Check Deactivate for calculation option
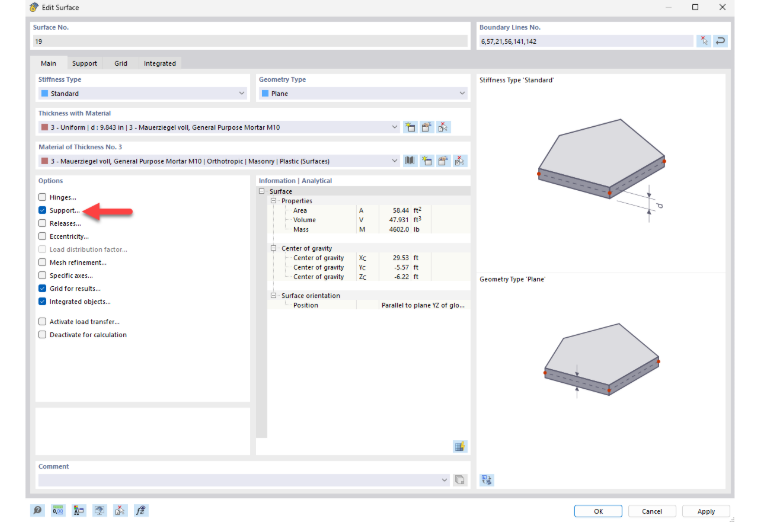The height and width of the screenshot is (522, 760). pyautogui.click(x=42, y=334)
